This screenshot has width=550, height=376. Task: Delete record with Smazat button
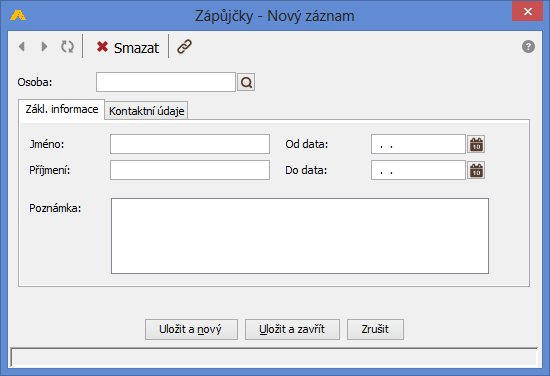pyautogui.click(x=128, y=47)
